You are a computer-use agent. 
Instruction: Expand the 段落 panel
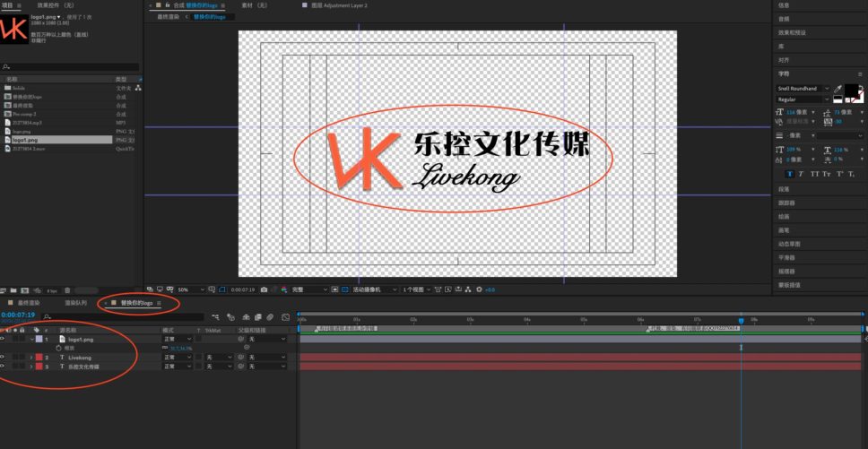click(784, 189)
